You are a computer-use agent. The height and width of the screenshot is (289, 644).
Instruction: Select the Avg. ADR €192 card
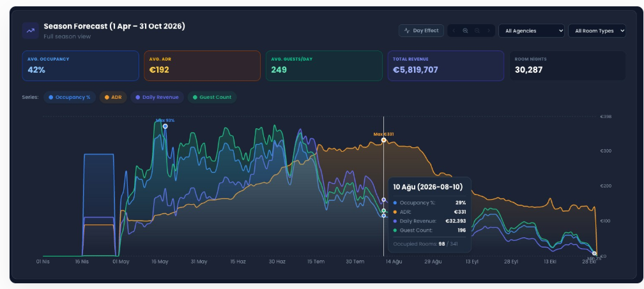click(x=202, y=66)
